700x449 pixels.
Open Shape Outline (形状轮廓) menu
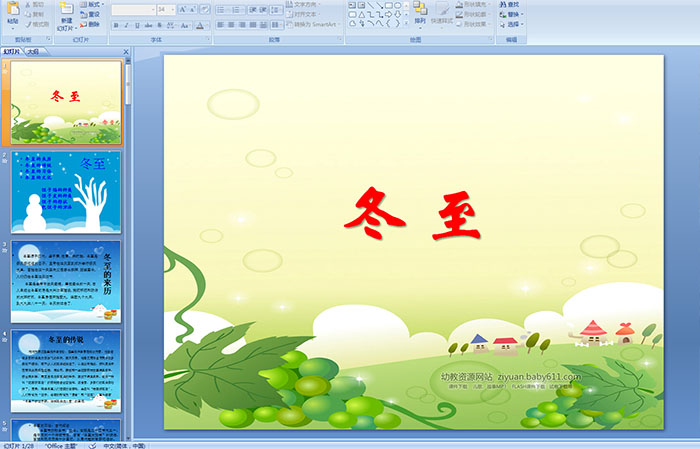(473, 14)
